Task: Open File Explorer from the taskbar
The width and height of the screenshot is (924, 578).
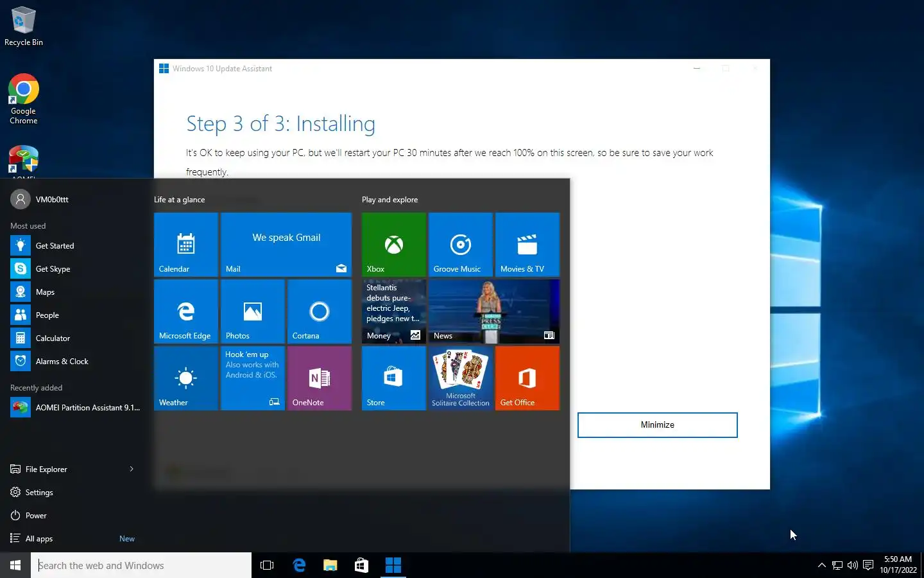Action: (x=330, y=565)
